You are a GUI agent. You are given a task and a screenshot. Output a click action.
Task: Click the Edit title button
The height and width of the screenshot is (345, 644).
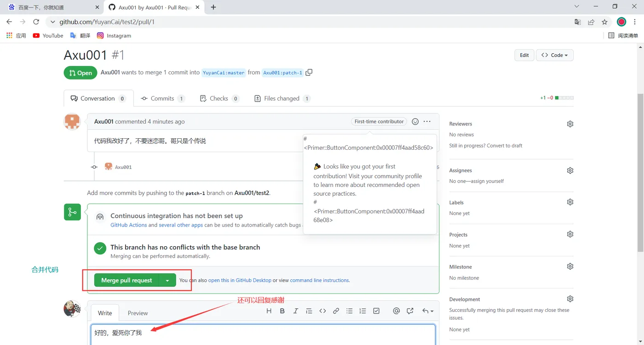pos(524,55)
